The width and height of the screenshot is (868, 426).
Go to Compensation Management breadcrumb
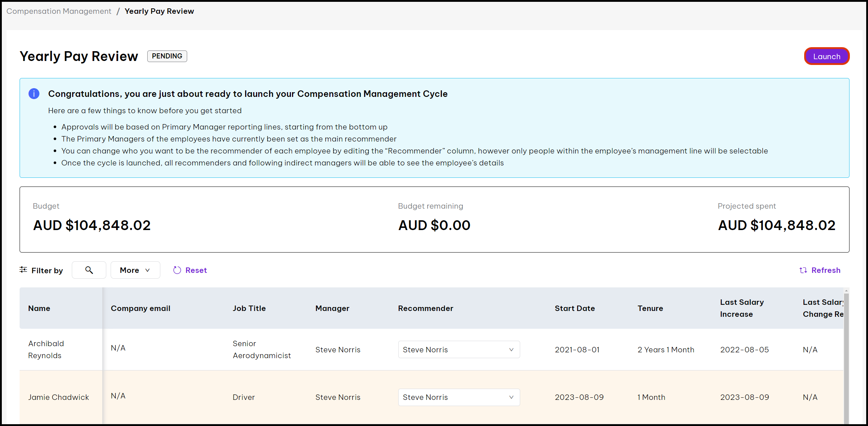[x=59, y=11]
